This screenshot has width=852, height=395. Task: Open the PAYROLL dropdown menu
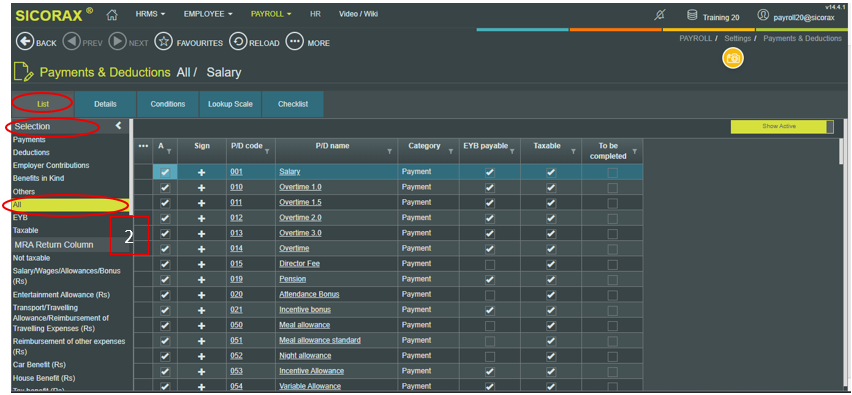[x=271, y=14]
